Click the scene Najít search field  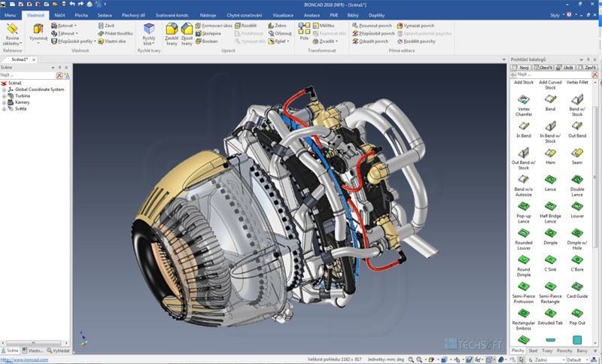[28, 75]
